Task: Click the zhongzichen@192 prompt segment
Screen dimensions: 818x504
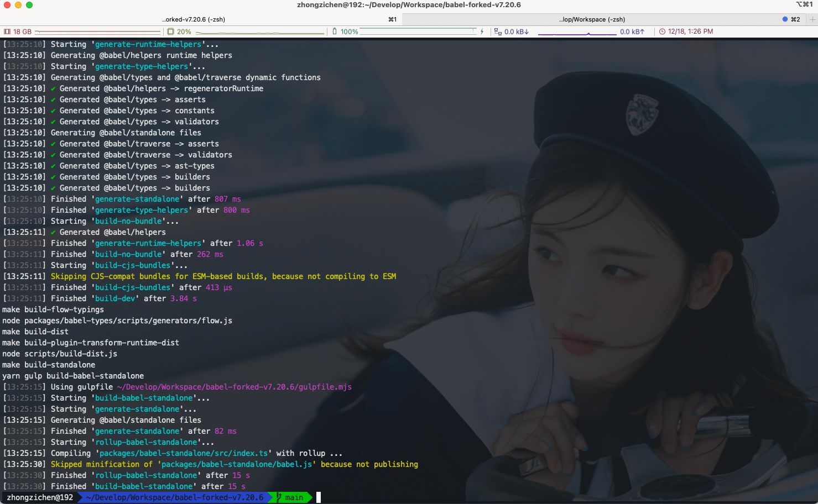Action: point(40,497)
